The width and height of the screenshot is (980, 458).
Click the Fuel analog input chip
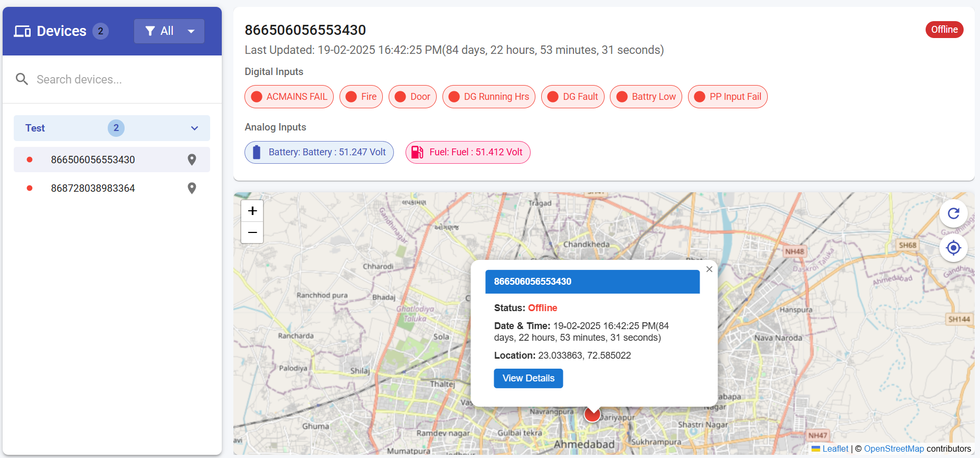[x=468, y=152]
